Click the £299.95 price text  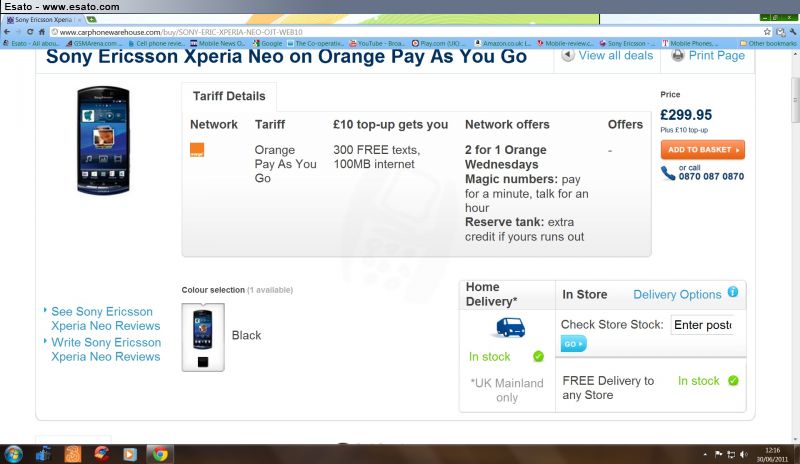coord(686,115)
